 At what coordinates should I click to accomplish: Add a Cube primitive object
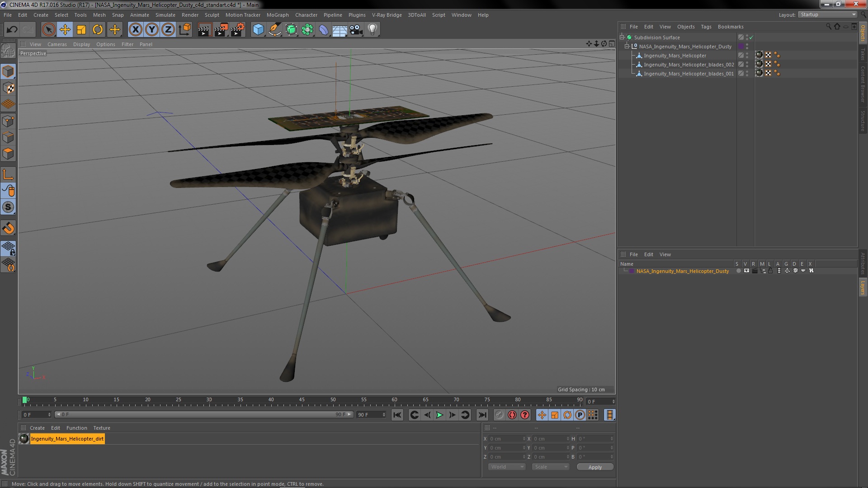(258, 30)
